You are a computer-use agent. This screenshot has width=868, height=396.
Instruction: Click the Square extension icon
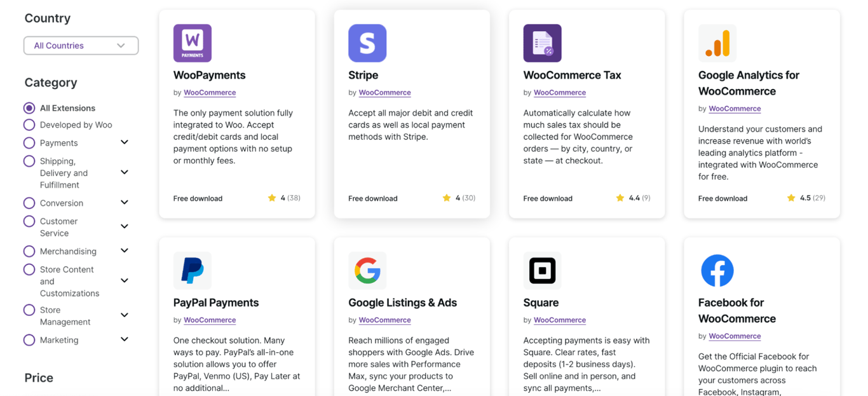(x=542, y=270)
